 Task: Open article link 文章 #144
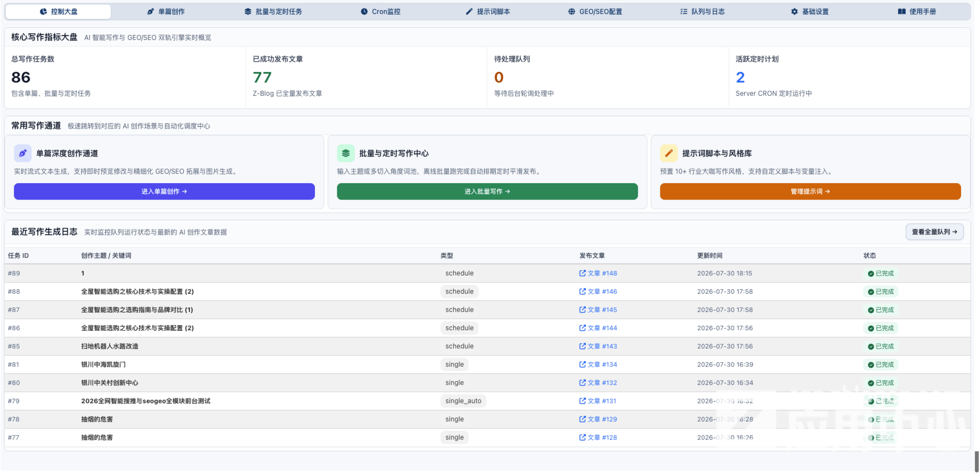coord(598,328)
